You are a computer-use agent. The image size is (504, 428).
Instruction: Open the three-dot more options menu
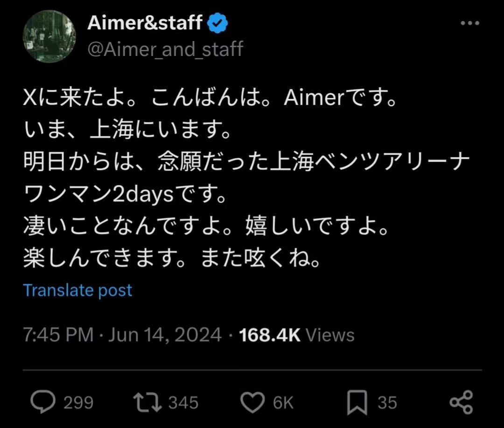(469, 24)
